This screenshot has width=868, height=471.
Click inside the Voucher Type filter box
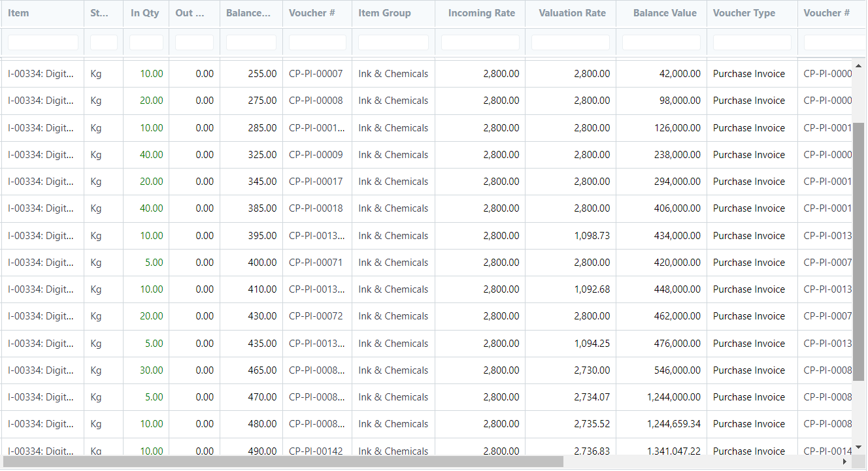[752, 42]
